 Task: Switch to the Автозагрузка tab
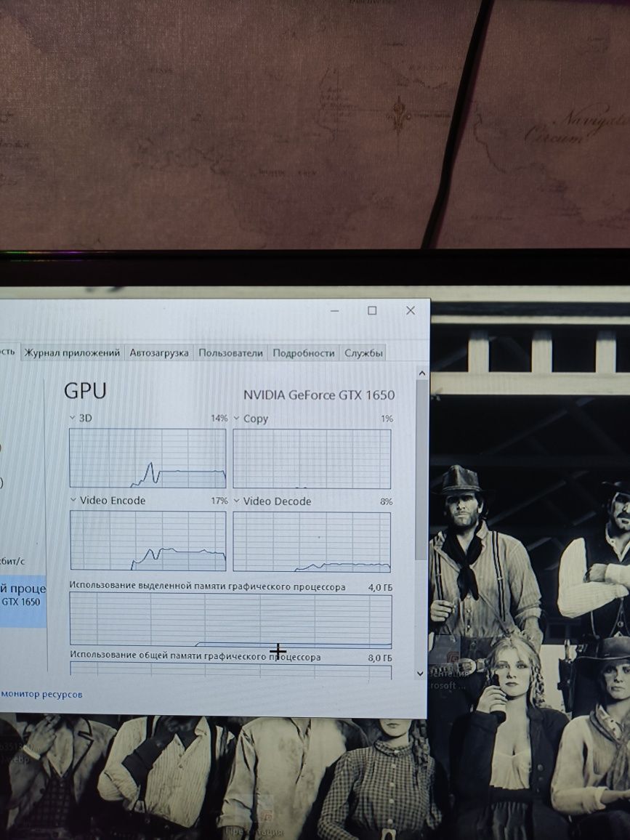coord(158,352)
